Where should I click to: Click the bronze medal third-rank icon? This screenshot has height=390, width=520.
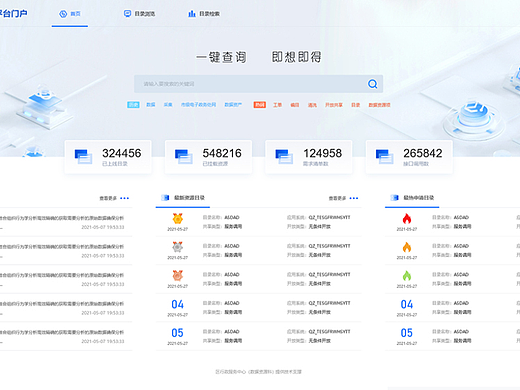pyautogui.click(x=178, y=275)
